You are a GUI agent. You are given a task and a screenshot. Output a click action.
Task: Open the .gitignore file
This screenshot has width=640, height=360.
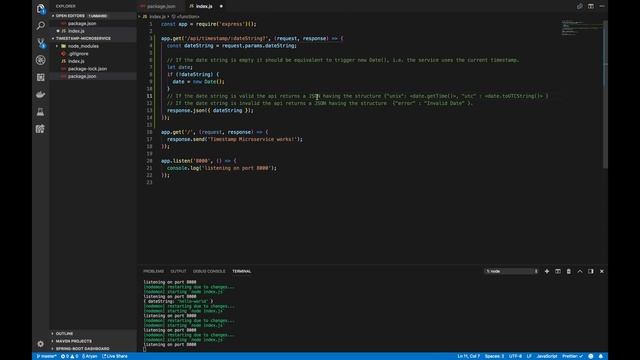pos(93,53)
